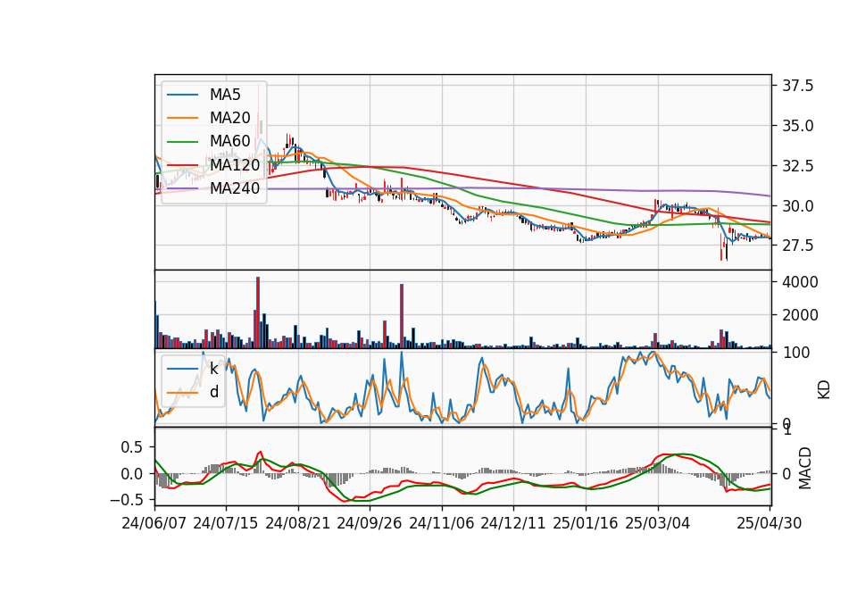Click the 24/09/26 date label

(x=370, y=523)
